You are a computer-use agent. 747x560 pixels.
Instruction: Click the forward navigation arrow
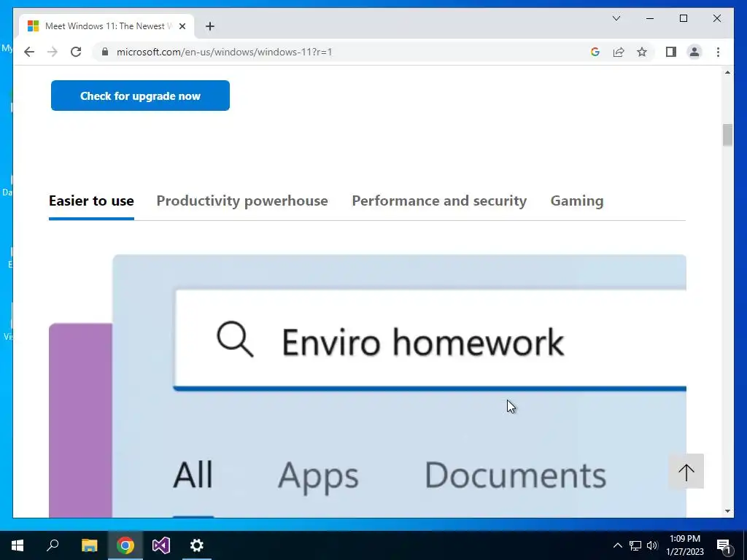53,52
